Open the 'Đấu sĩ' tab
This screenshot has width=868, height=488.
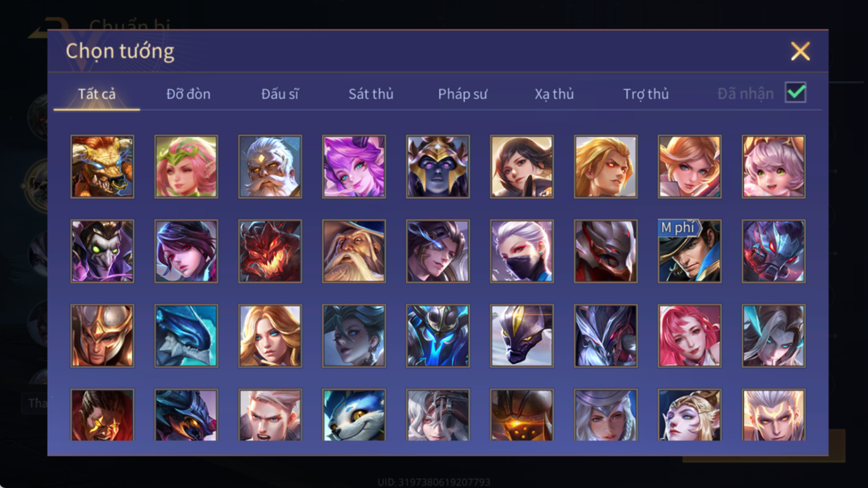click(280, 94)
